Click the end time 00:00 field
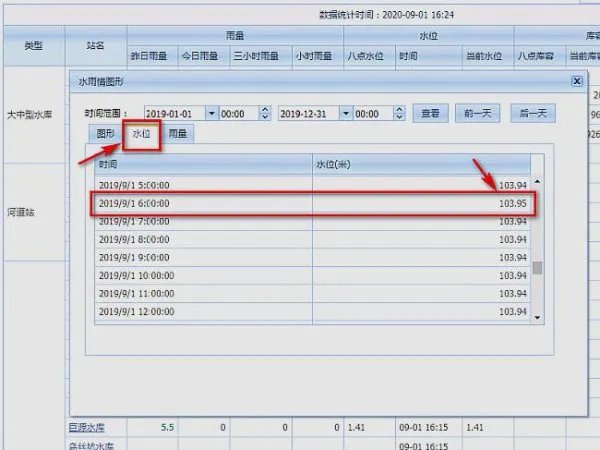 [x=373, y=114]
